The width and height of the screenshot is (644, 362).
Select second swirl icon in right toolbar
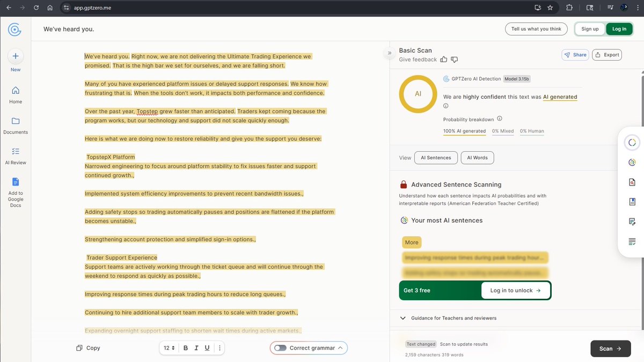(632, 162)
